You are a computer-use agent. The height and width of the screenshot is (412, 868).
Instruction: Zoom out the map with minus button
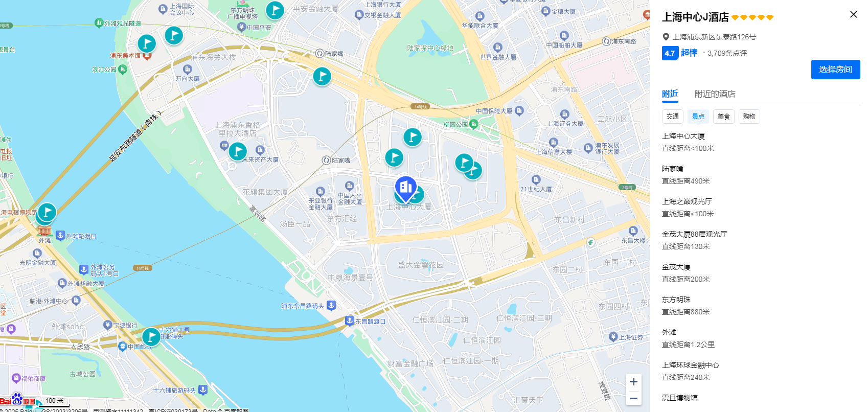pyautogui.click(x=633, y=398)
